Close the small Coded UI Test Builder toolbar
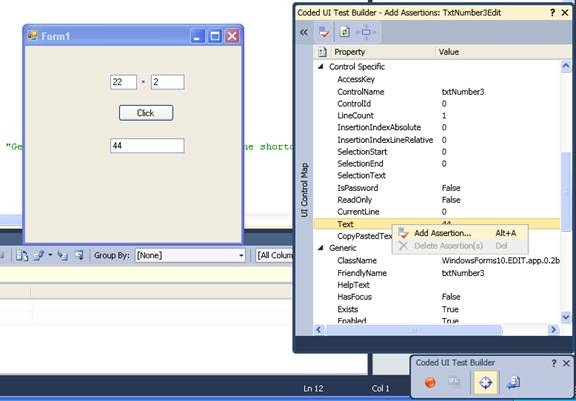The image size is (576, 401). coord(566,363)
